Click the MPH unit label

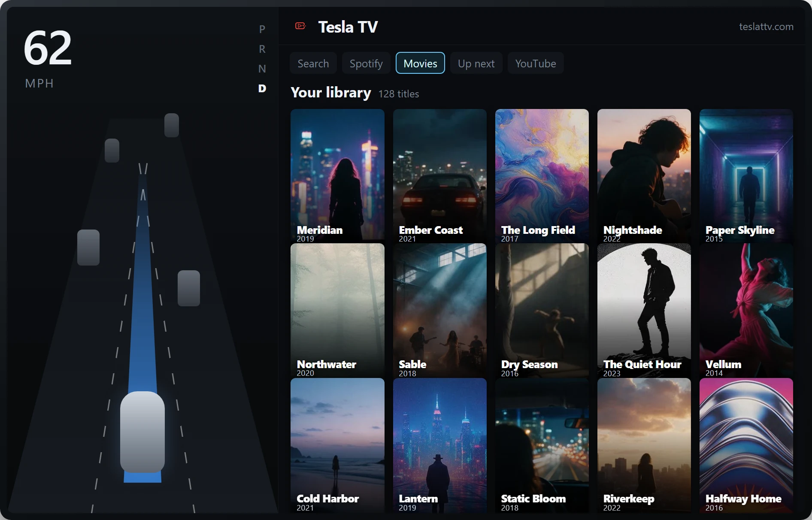[x=39, y=83]
